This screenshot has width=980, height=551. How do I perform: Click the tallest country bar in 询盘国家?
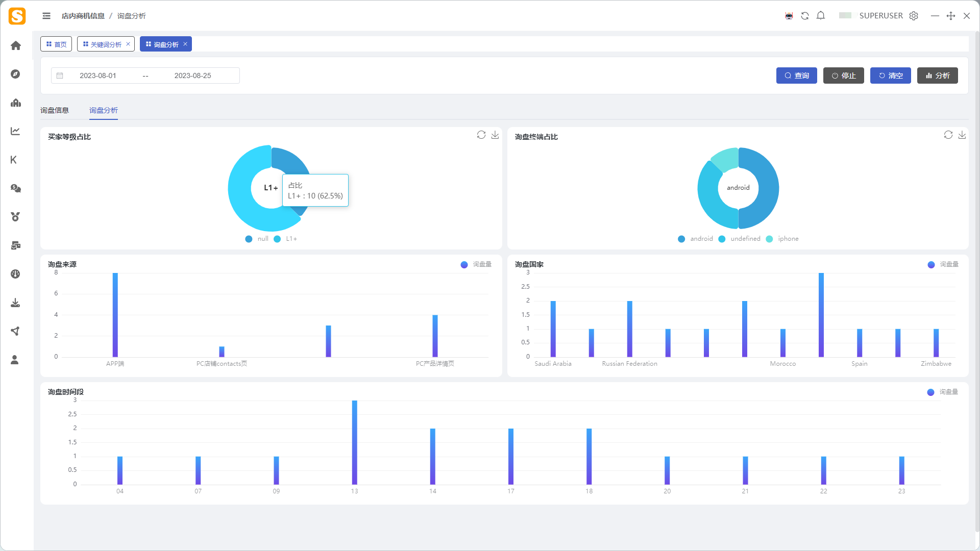pyautogui.click(x=821, y=315)
